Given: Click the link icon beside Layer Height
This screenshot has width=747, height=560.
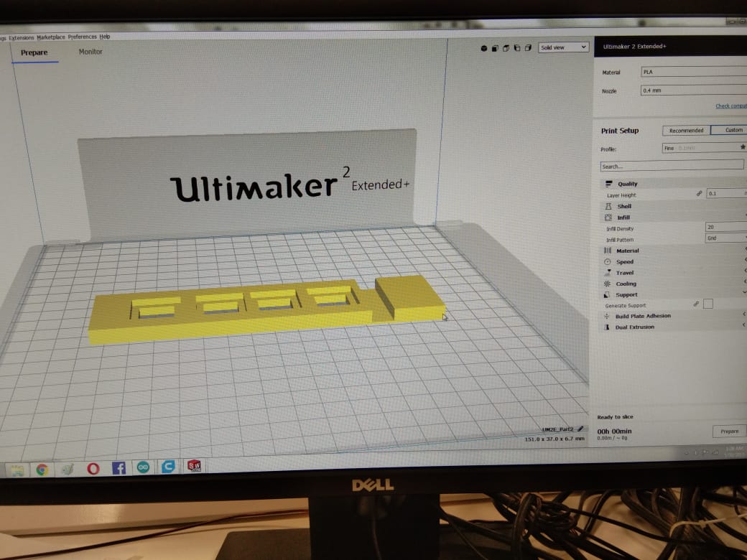Looking at the screenshot, I should click(700, 193).
